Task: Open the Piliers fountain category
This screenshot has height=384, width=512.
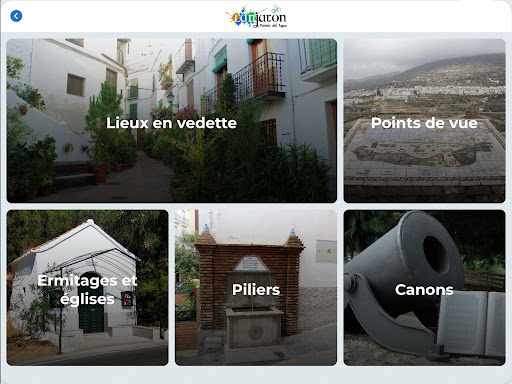Action: (x=256, y=288)
